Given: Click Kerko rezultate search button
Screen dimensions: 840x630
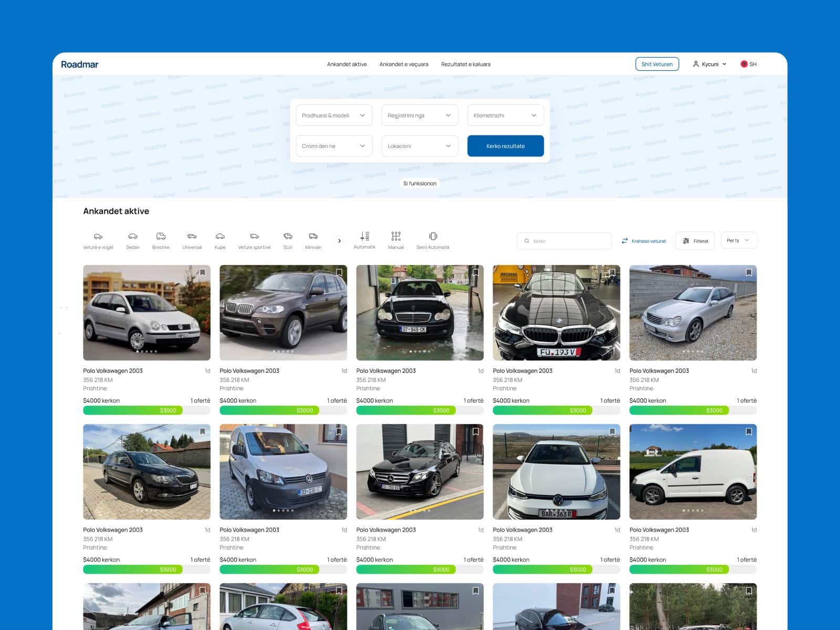Looking at the screenshot, I should click(506, 146).
